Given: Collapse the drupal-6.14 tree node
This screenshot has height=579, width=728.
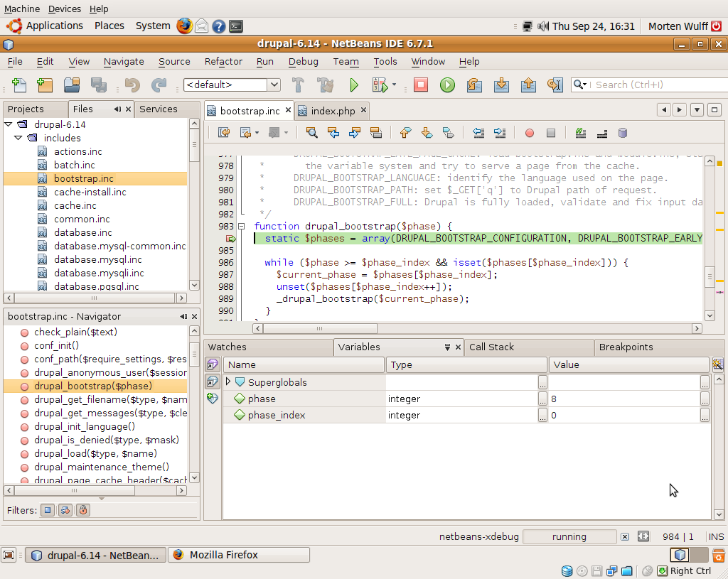Looking at the screenshot, I should pos(9,124).
